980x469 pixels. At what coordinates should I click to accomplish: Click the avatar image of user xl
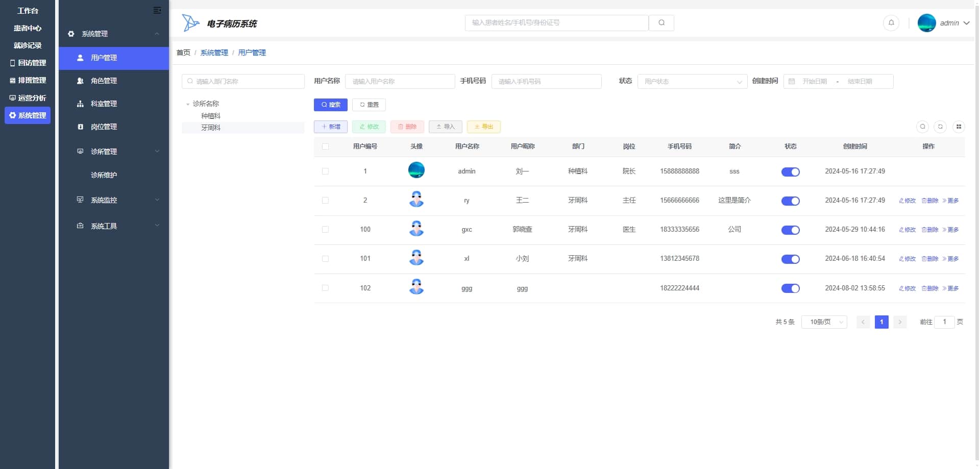(x=416, y=257)
